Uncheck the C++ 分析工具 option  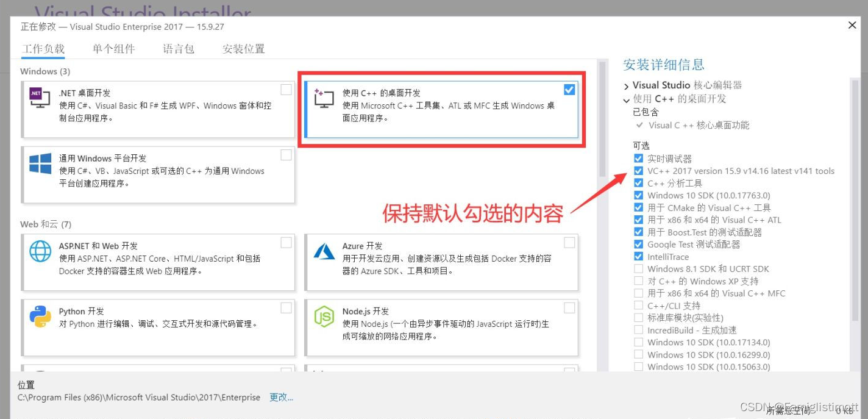click(638, 183)
